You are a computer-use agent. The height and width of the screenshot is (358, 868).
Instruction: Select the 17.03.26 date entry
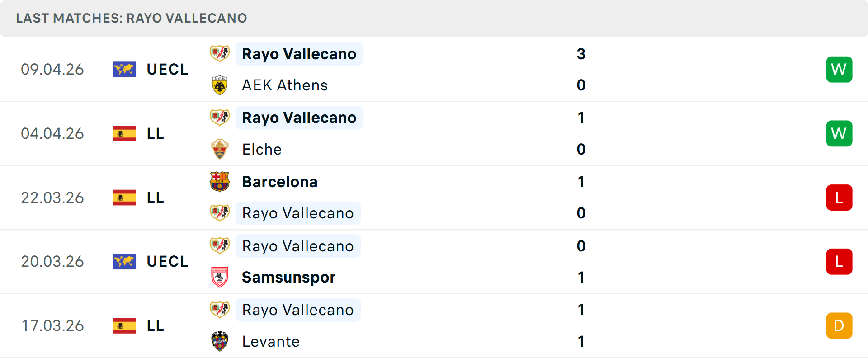coord(52,325)
